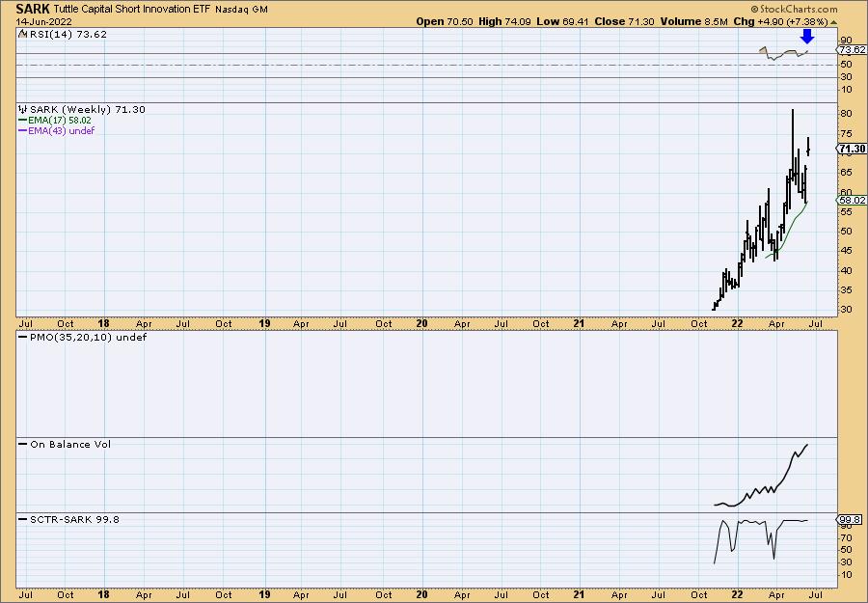Click the 75 level on the price axis
Screen dimensions: 868x603
coord(846,133)
